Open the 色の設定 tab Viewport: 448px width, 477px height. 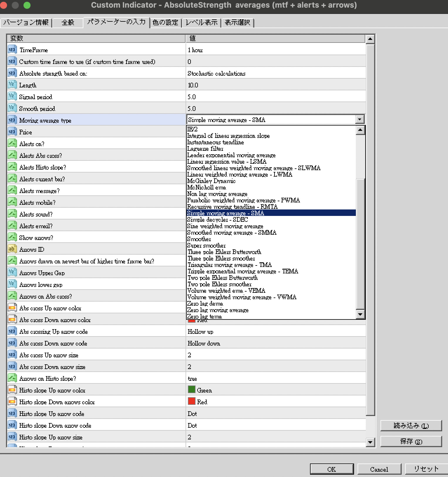click(165, 22)
